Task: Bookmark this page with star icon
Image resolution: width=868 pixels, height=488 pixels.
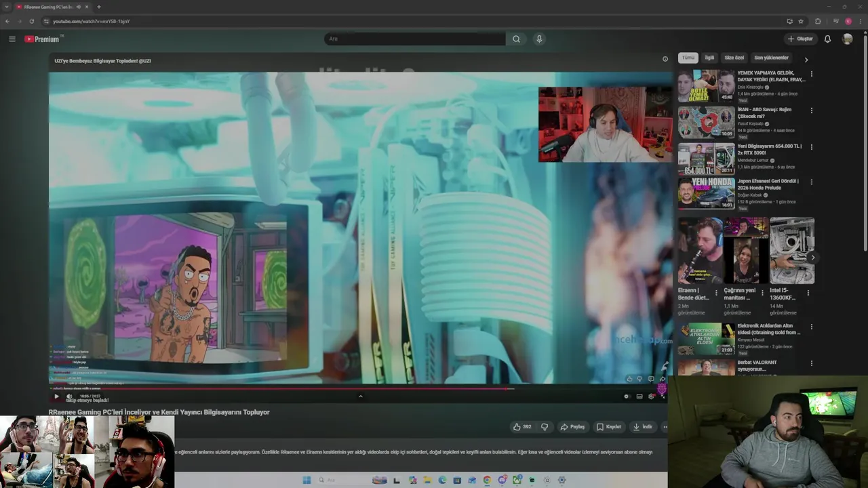Action: pyautogui.click(x=801, y=21)
